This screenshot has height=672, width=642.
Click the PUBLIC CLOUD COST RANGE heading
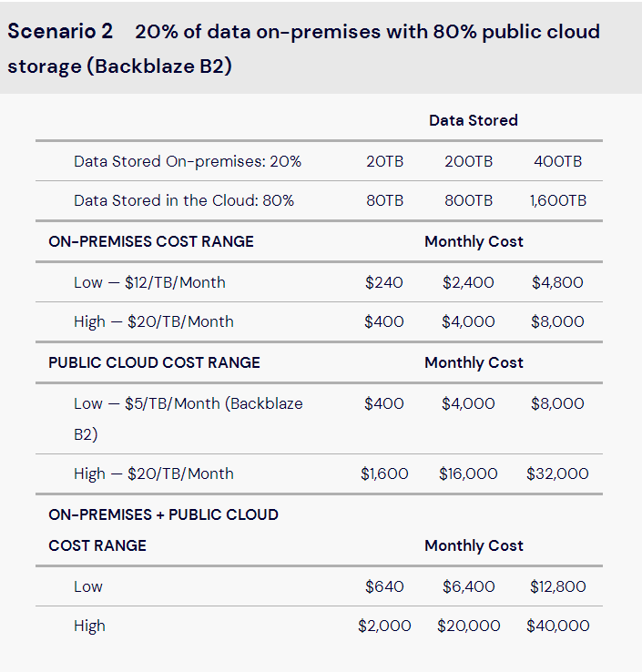[x=154, y=362]
